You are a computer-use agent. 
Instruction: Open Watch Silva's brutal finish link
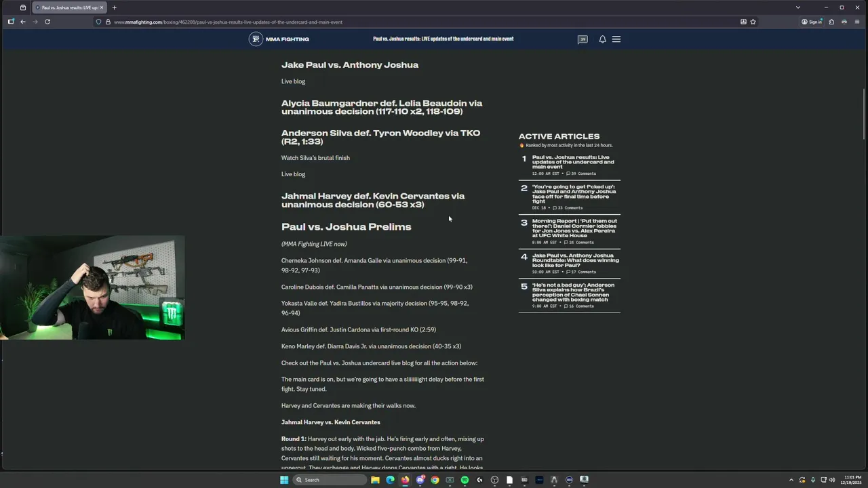(315, 158)
